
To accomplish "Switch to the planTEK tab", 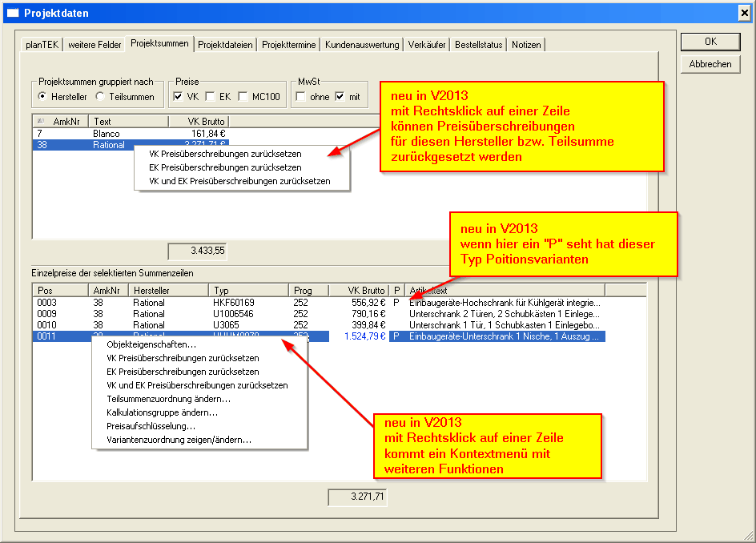I will point(42,45).
